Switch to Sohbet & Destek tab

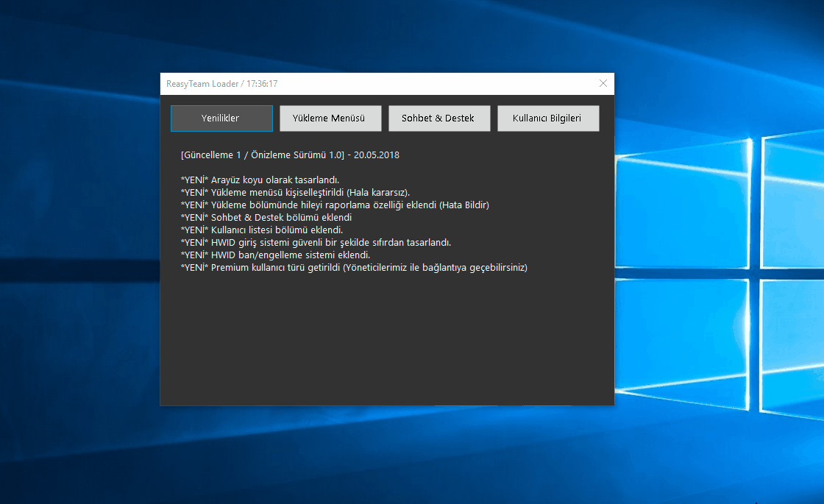pyautogui.click(x=438, y=118)
